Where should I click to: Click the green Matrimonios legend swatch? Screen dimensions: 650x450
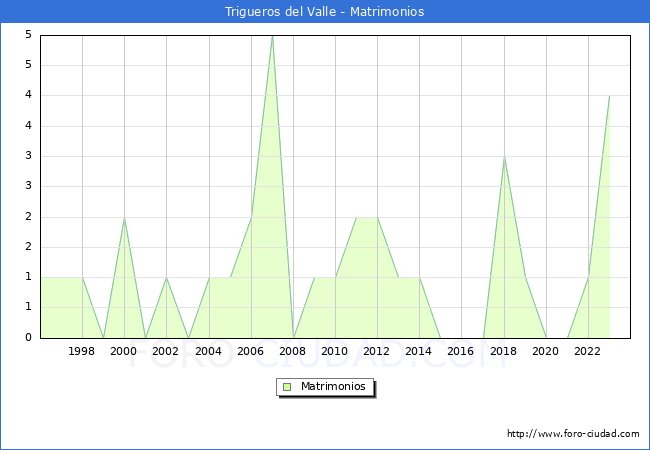point(286,386)
